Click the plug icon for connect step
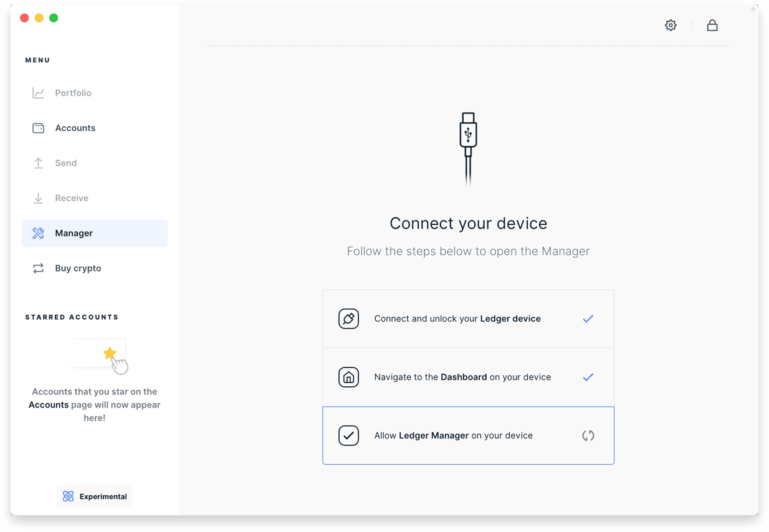The image size is (769, 532). click(x=348, y=319)
